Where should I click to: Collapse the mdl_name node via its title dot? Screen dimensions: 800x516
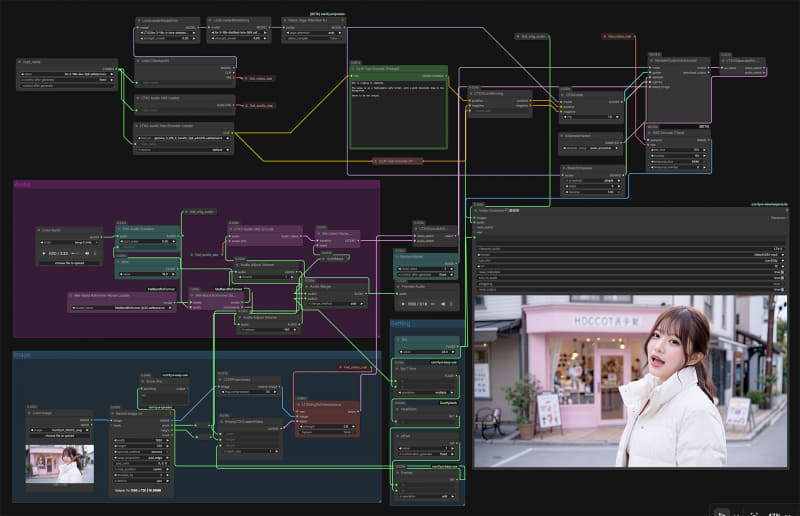(20, 62)
